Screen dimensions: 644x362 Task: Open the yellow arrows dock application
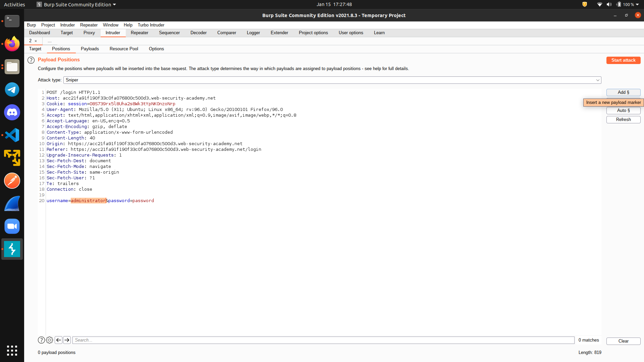click(12, 158)
